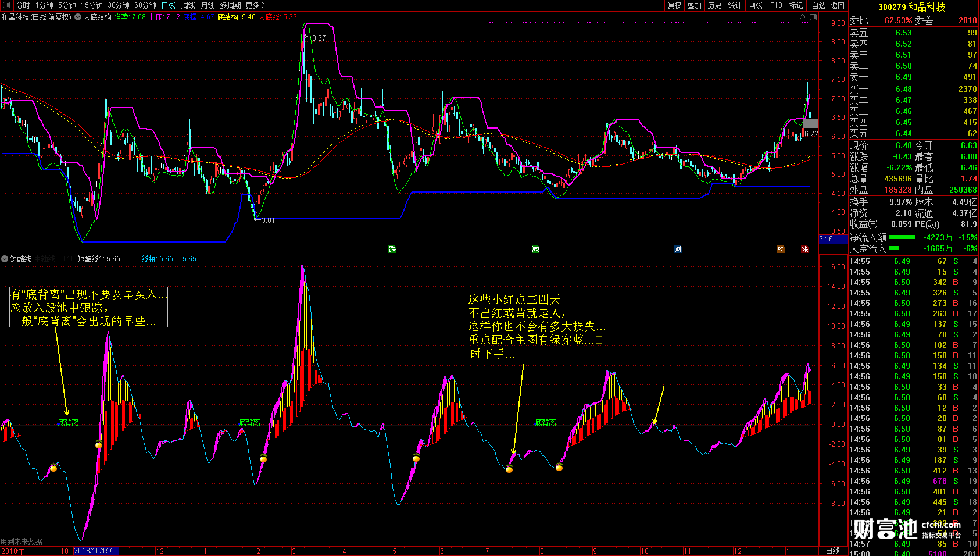Click the 买五 bid price 6.44

click(903, 133)
